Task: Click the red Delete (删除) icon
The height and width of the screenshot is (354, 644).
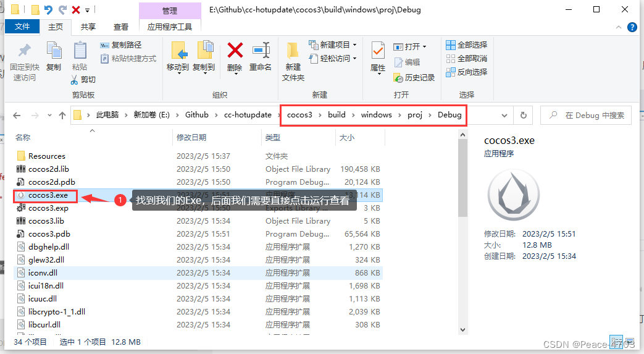Action: [x=235, y=51]
